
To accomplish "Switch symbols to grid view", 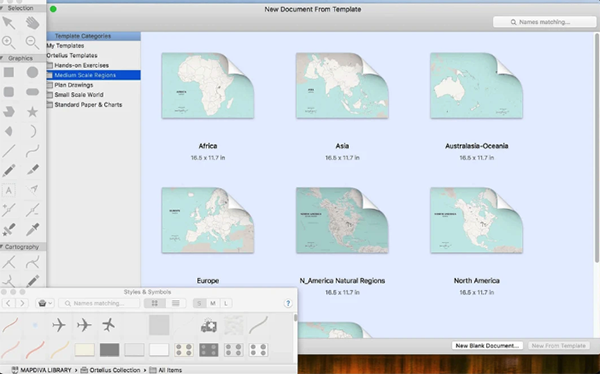I will pyautogui.click(x=155, y=304).
